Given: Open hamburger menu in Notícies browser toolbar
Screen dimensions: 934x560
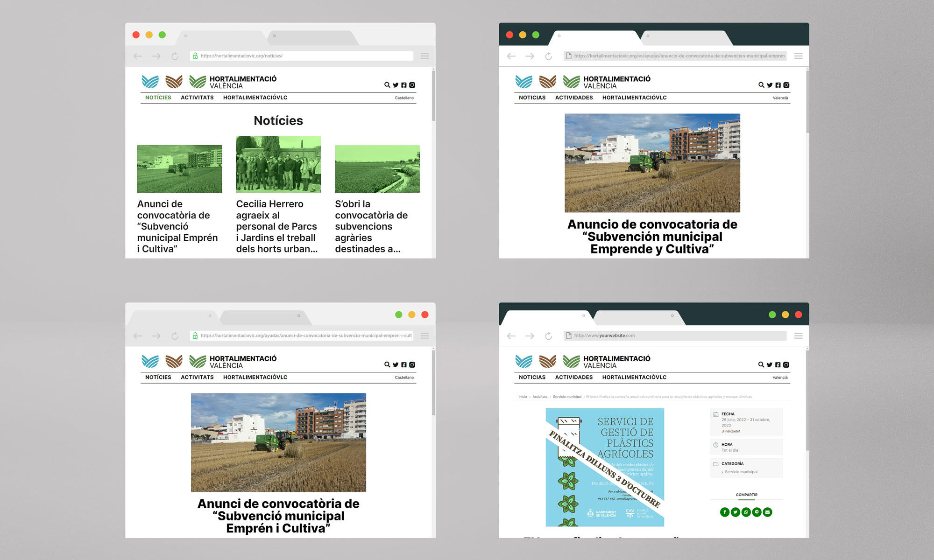Looking at the screenshot, I should pyautogui.click(x=425, y=56).
